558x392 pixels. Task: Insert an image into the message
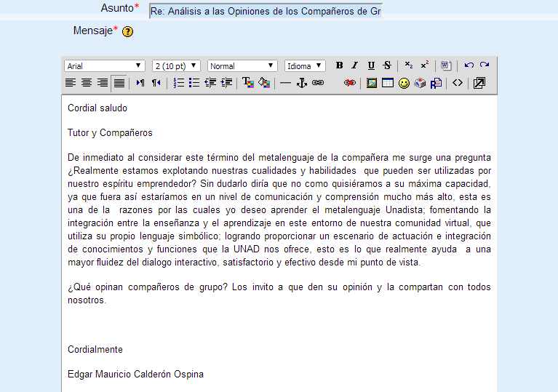coord(372,83)
